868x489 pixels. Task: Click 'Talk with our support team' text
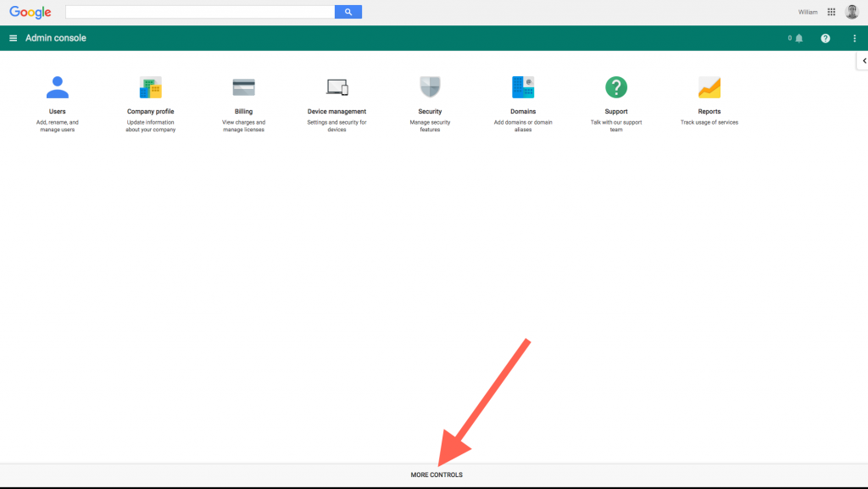pyautogui.click(x=616, y=126)
